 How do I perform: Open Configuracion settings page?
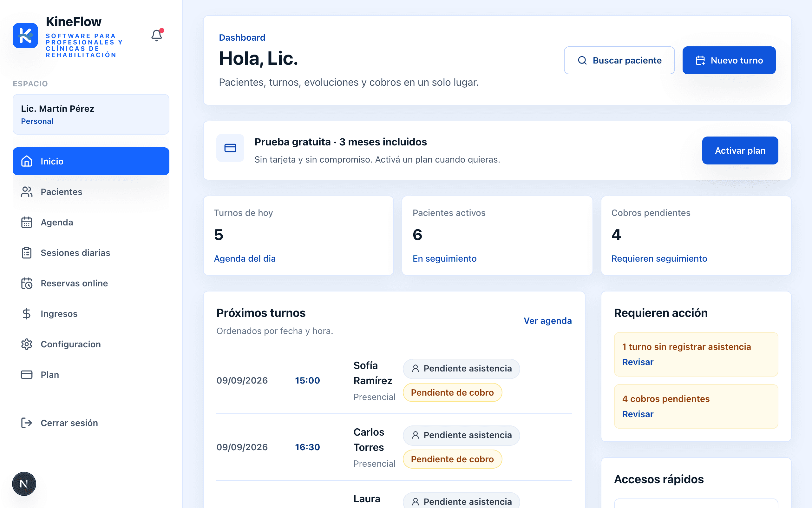(91, 344)
